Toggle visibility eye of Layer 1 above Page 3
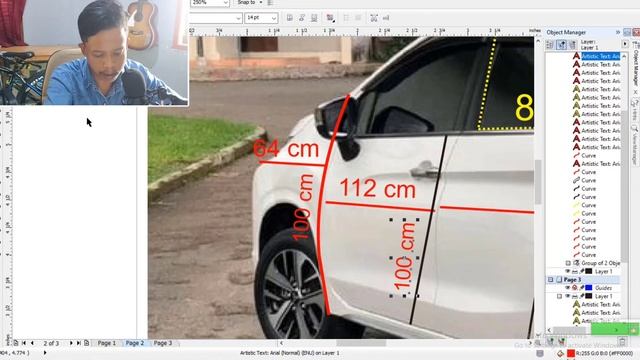The image size is (640, 360). 567,271
